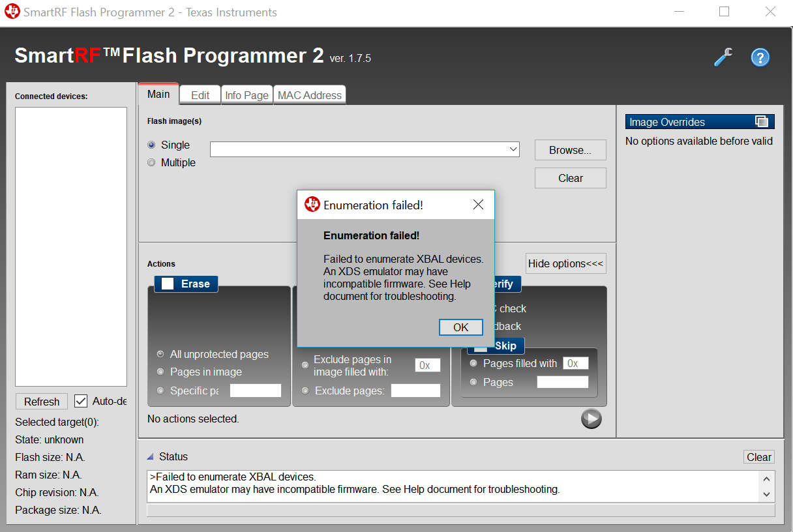The height and width of the screenshot is (532, 793).
Task: Click the Skip Pages input field
Action: pyautogui.click(x=563, y=382)
